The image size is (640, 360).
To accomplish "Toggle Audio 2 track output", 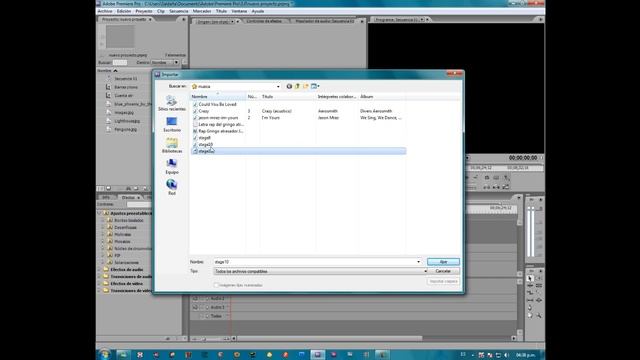I will (x=195, y=299).
